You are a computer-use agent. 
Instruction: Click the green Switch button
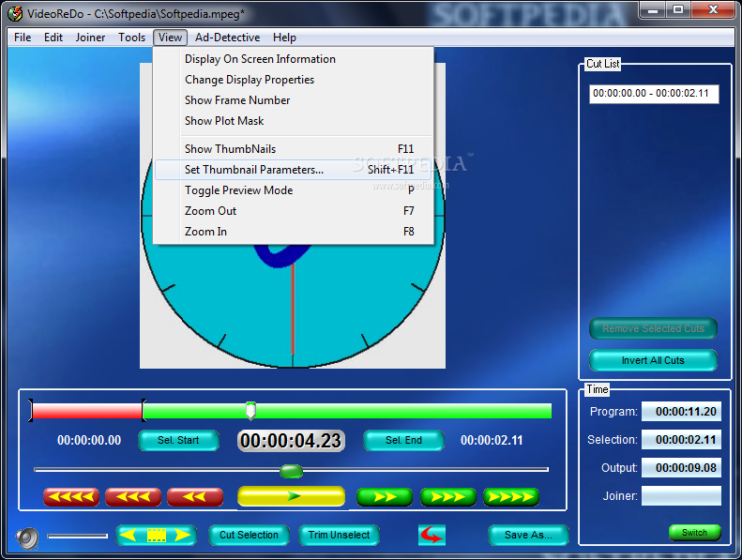[695, 533]
